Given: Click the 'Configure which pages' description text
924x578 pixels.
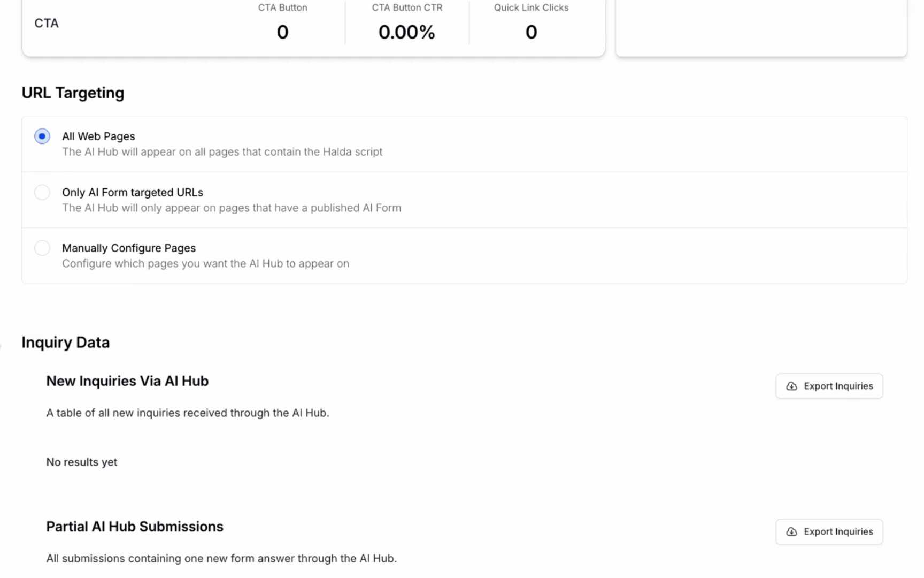Looking at the screenshot, I should click(x=205, y=264).
